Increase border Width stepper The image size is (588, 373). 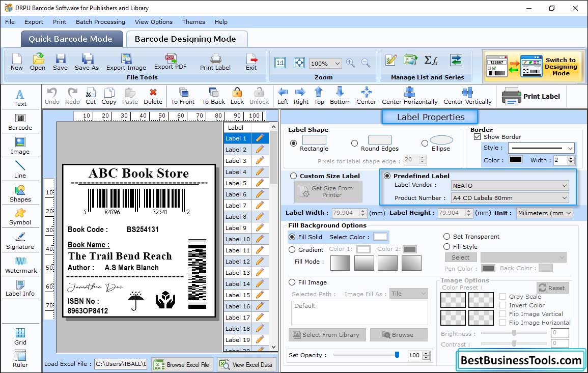(571, 158)
